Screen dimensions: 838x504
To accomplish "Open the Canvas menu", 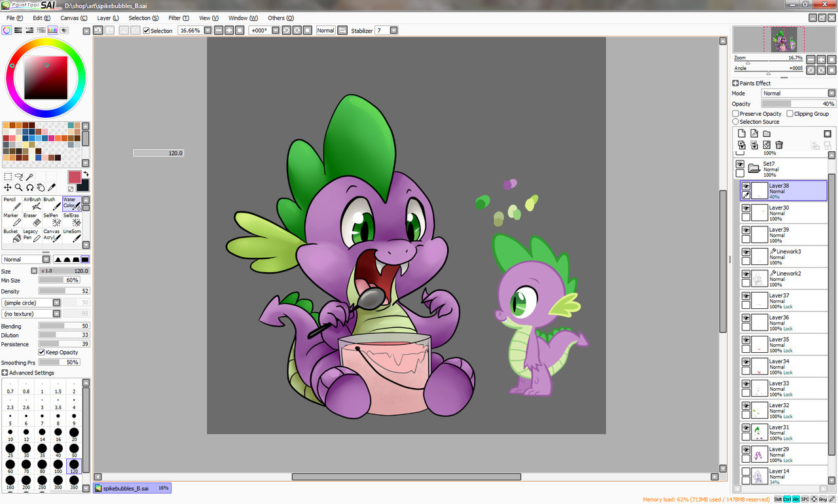I will click(74, 18).
